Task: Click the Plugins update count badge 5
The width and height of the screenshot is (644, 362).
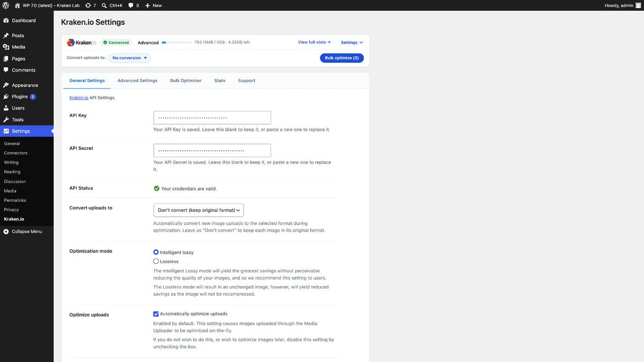Action: click(x=33, y=97)
